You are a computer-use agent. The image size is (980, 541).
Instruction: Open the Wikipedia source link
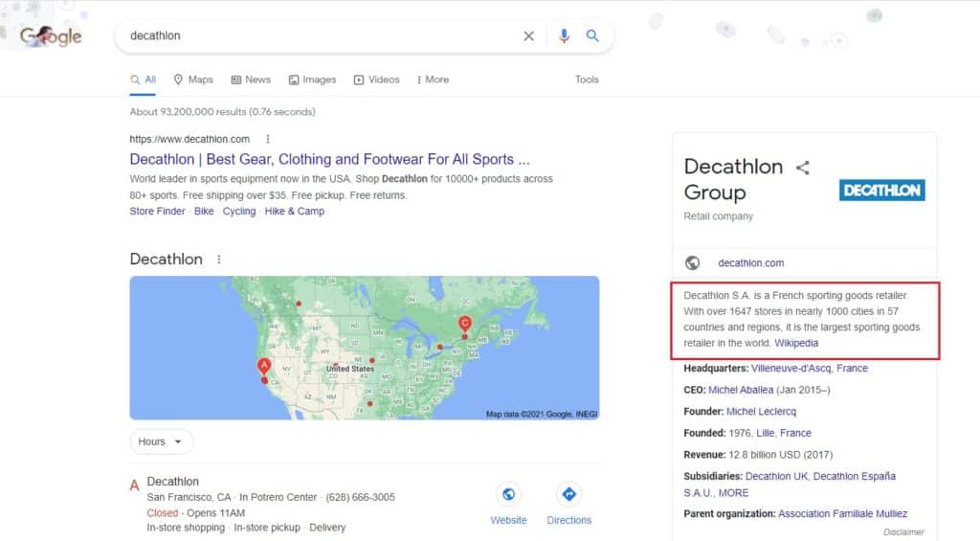(796, 344)
